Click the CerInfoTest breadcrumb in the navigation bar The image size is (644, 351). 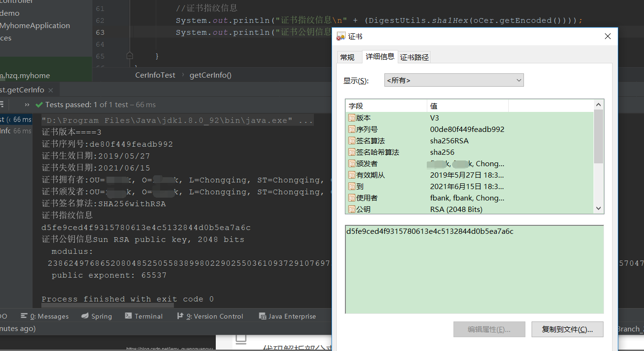pos(155,75)
